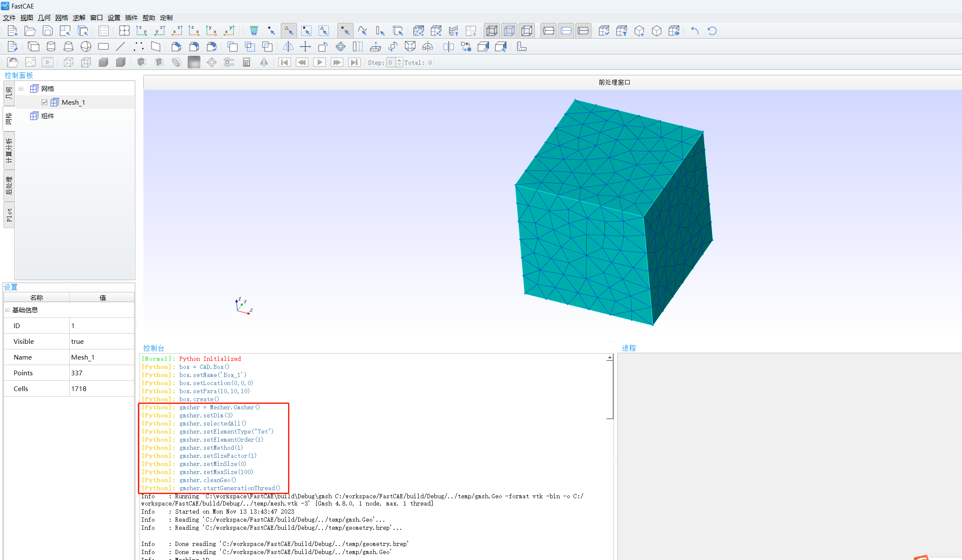The width and height of the screenshot is (962, 560).
Task: Create a sphere with the sphere icon
Action: click(86, 46)
